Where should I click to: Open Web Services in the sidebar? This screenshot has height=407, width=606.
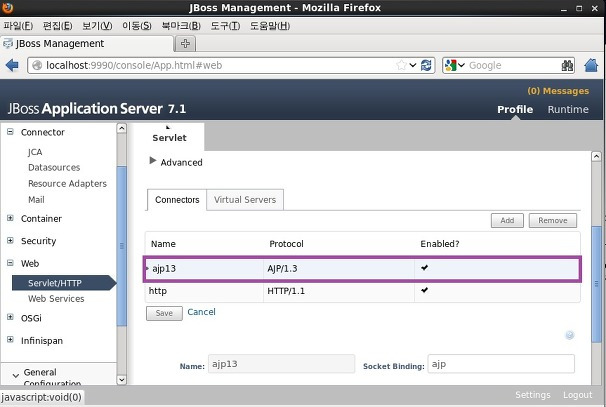[56, 299]
